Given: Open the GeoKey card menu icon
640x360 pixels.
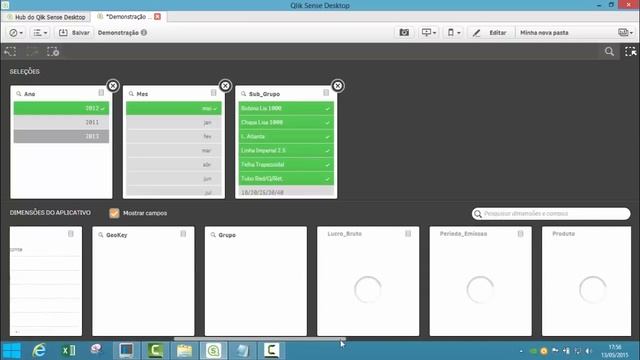Looking at the screenshot, I should point(183,234).
